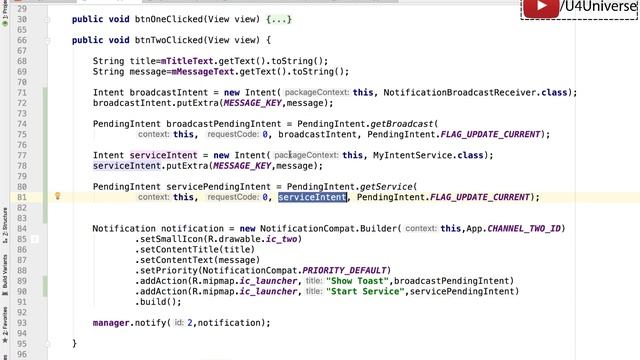The height and width of the screenshot is (360, 640).
Task: Click FLAG_UPDATE_CURRENT on line 75
Action: tap(491, 134)
